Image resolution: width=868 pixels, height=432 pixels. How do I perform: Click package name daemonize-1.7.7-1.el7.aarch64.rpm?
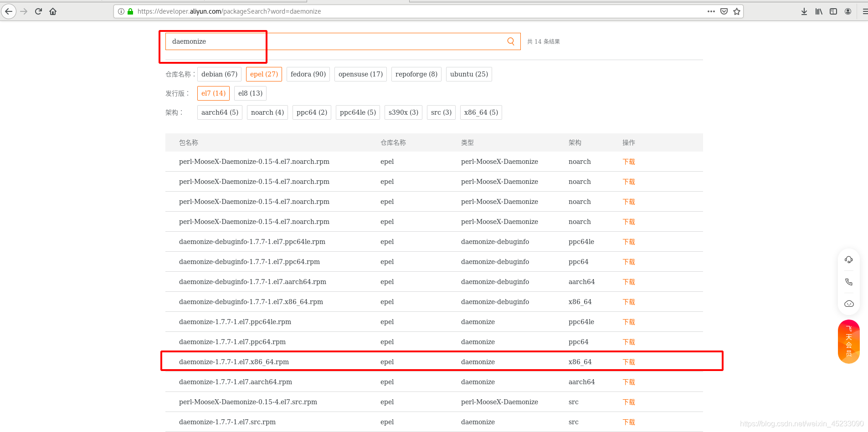236,382
